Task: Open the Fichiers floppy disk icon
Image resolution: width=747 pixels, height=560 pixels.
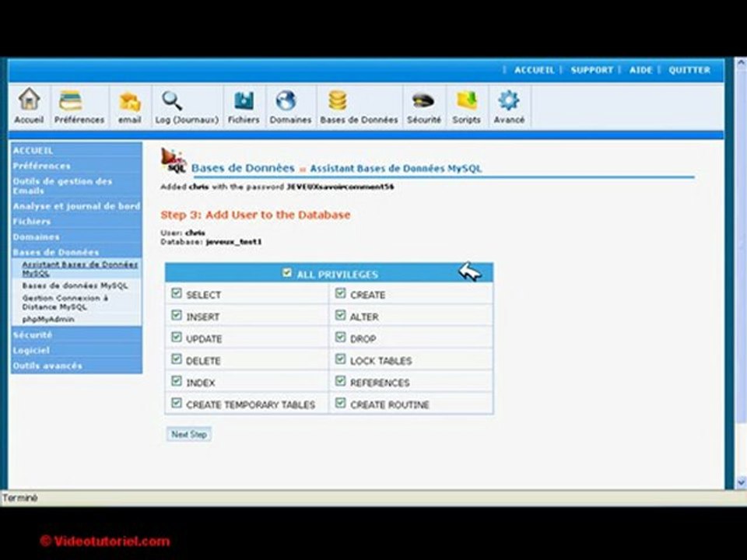Action: pyautogui.click(x=244, y=100)
